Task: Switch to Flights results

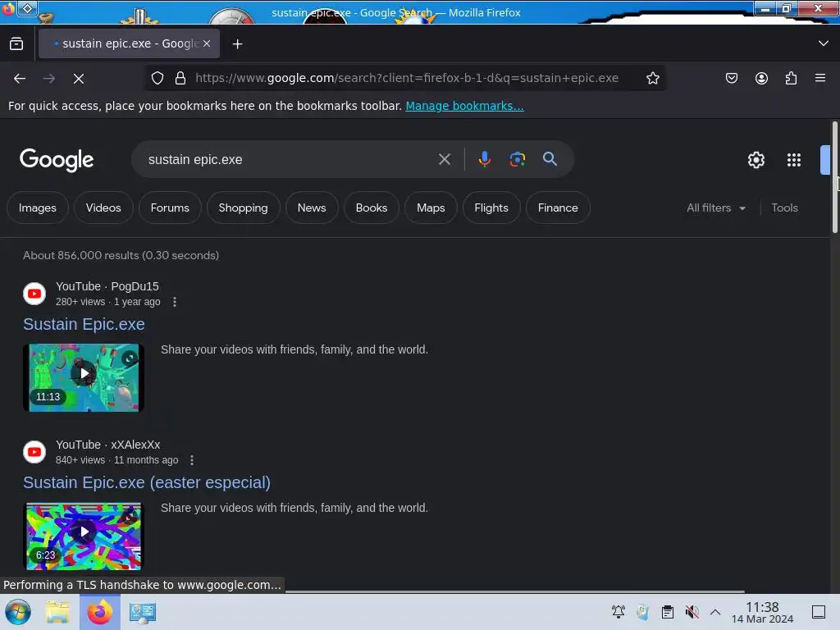Action: click(x=491, y=208)
